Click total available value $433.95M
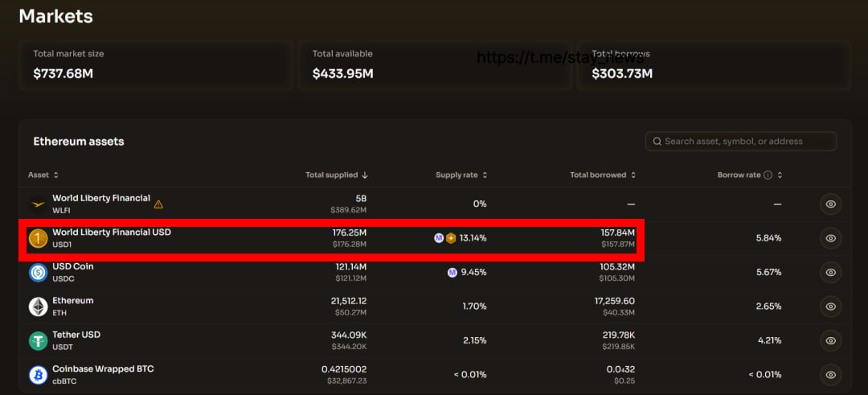Image resolution: width=868 pixels, height=395 pixels. pos(342,74)
